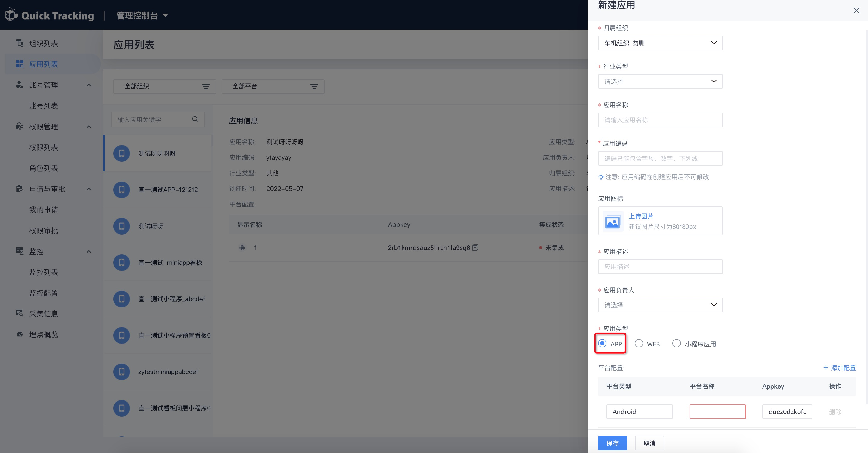Select the WEB radio button
Viewport: 868px width, 453px height.
(x=639, y=344)
